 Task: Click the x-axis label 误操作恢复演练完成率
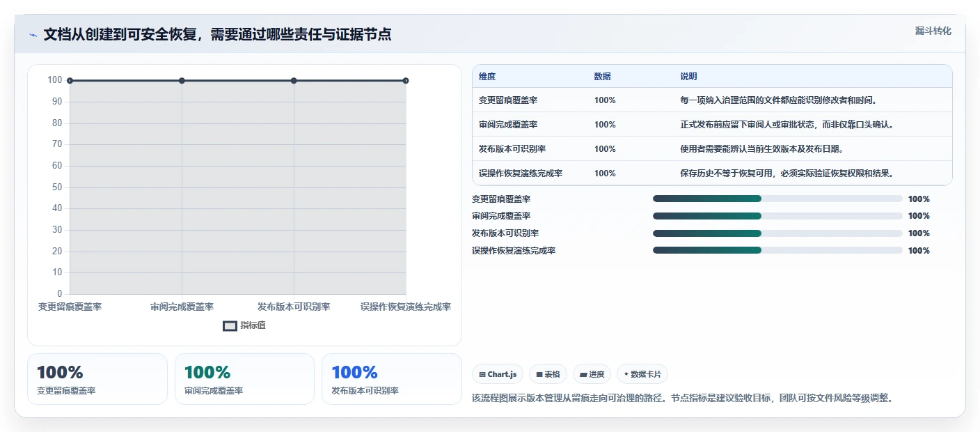406,307
